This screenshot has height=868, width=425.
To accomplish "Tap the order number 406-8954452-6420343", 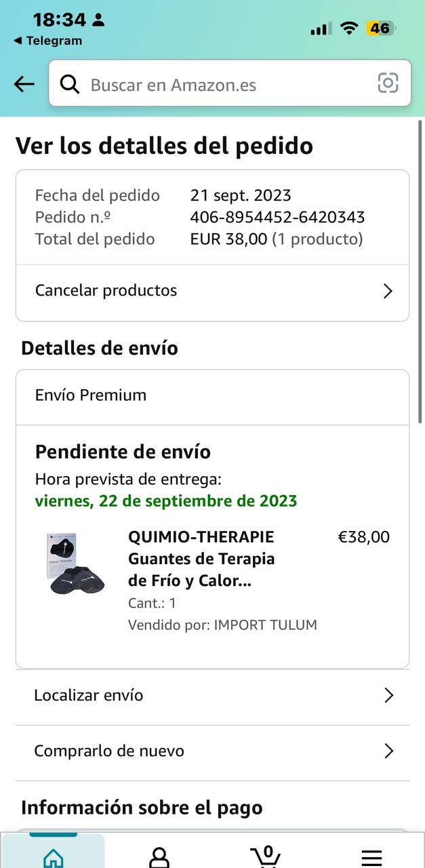I will point(277,217).
